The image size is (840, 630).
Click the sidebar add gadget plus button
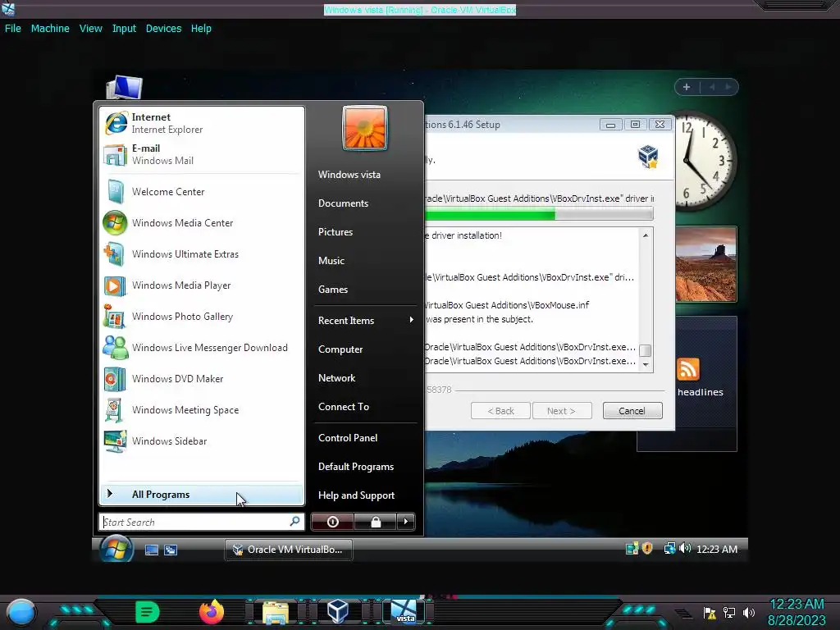pyautogui.click(x=687, y=87)
